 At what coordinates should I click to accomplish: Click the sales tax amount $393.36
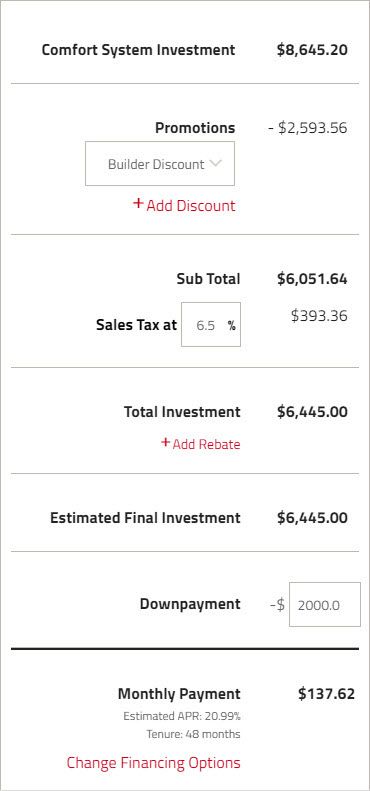pos(319,316)
